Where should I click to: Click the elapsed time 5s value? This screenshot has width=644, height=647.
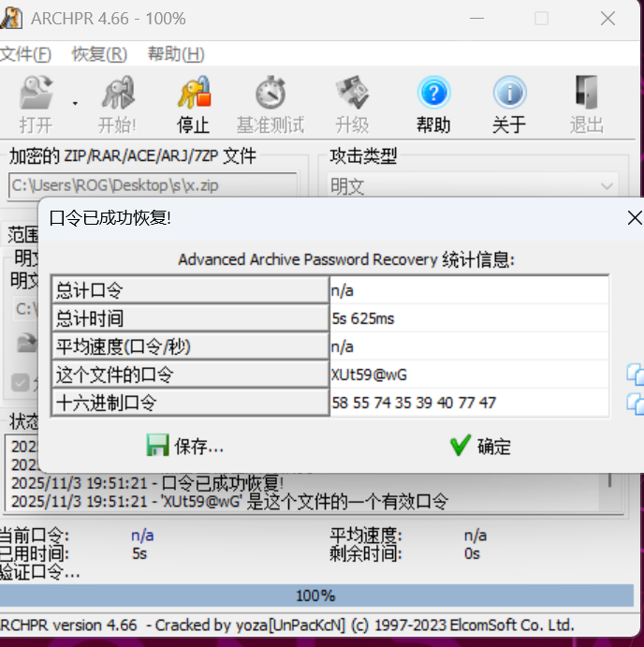(x=139, y=553)
